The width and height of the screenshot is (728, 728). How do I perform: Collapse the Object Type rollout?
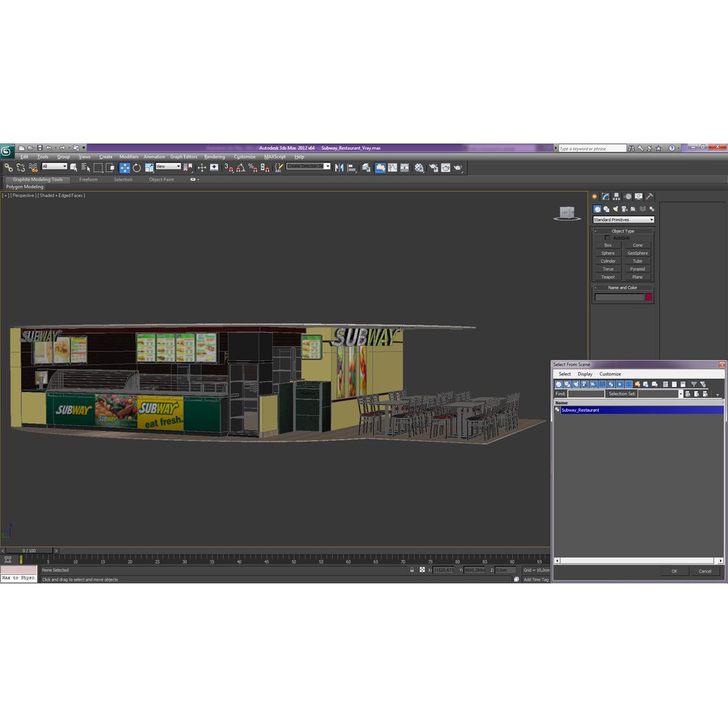point(623,231)
